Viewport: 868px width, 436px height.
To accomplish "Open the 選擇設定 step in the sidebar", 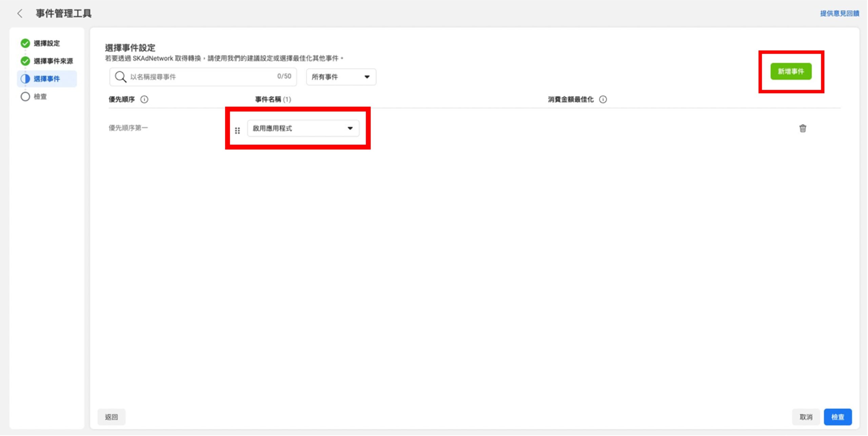I will tap(47, 43).
